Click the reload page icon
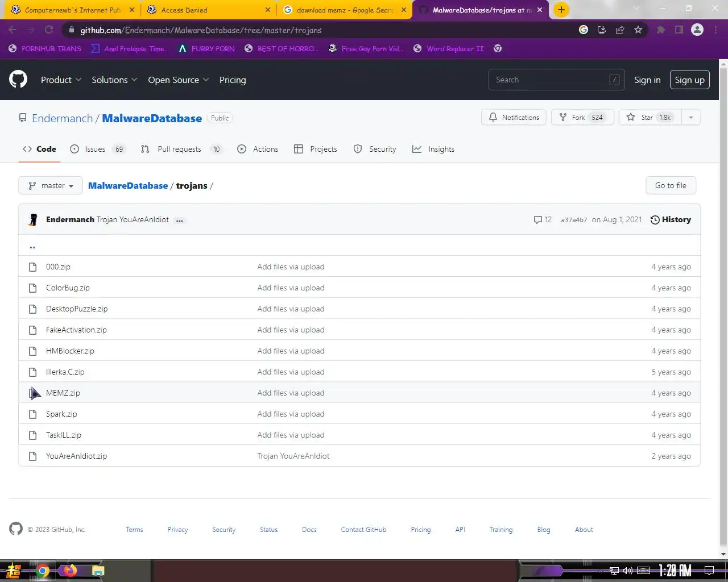The height and width of the screenshot is (582, 728). [x=49, y=30]
